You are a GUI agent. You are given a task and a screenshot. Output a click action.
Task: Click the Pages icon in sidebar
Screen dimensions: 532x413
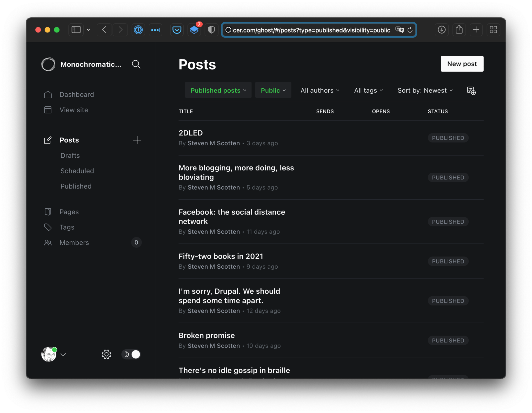pyautogui.click(x=48, y=212)
